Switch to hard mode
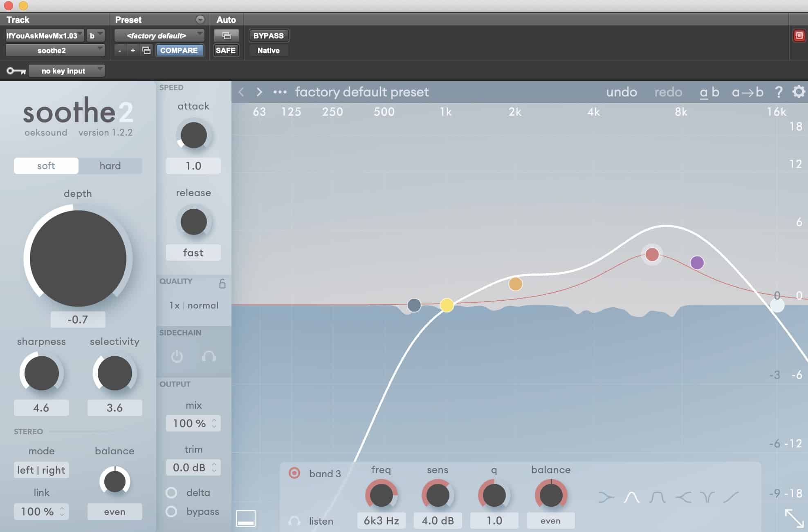The image size is (808, 532). (x=110, y=165)
